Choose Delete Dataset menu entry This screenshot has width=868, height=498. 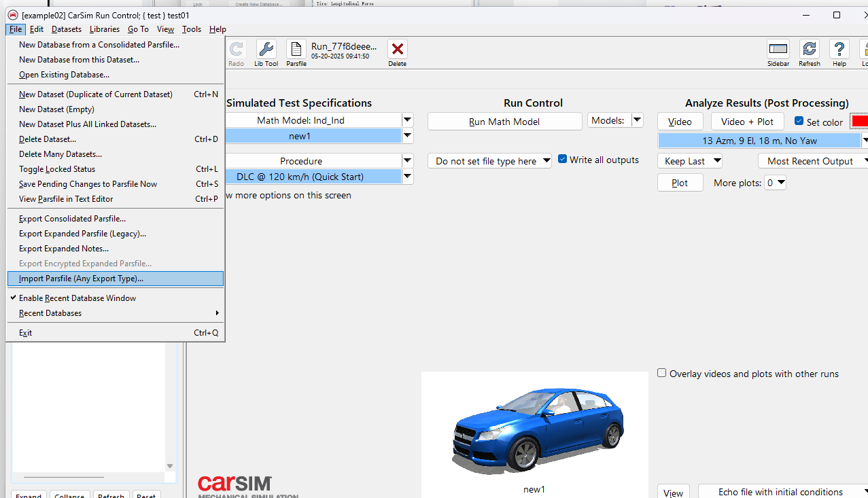[115, 139]
